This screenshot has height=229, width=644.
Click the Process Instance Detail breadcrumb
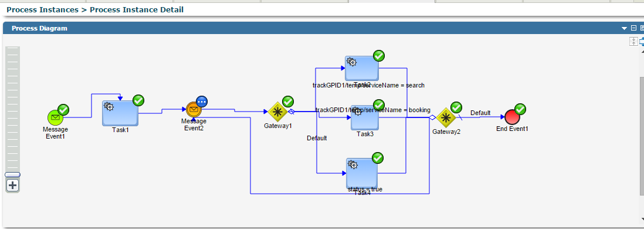coord(137,9)
